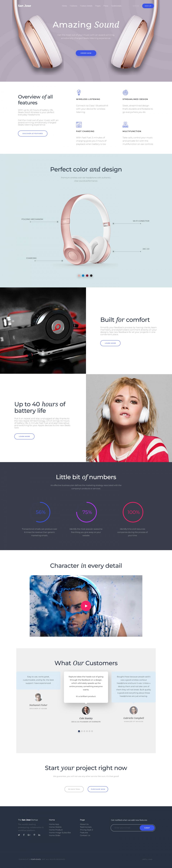
Task: Open the Features menu in the top navigation
Action: click(x=73, y=6)
